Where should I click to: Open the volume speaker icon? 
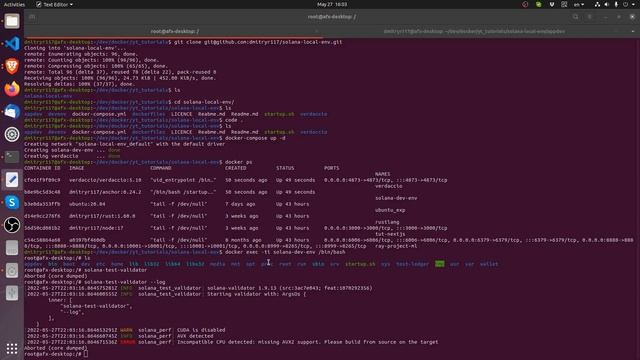607,4
